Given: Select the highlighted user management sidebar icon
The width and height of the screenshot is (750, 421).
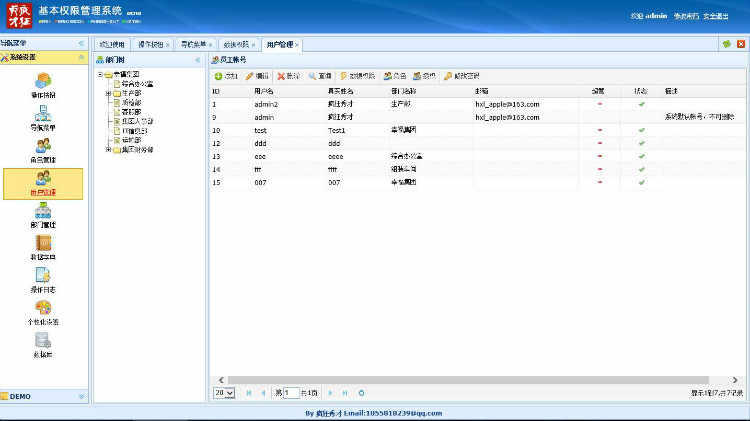Looking at the screenshot, I should point(43,183).
